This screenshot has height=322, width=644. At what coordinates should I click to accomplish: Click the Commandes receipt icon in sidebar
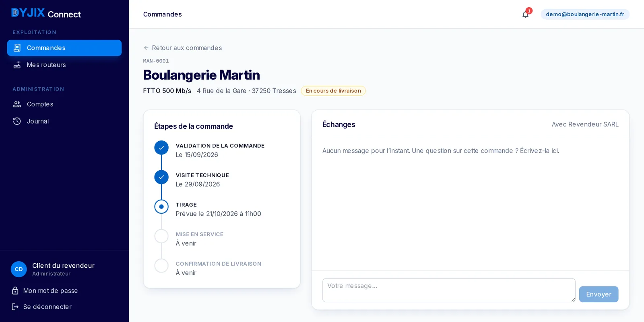pos(17,48)
